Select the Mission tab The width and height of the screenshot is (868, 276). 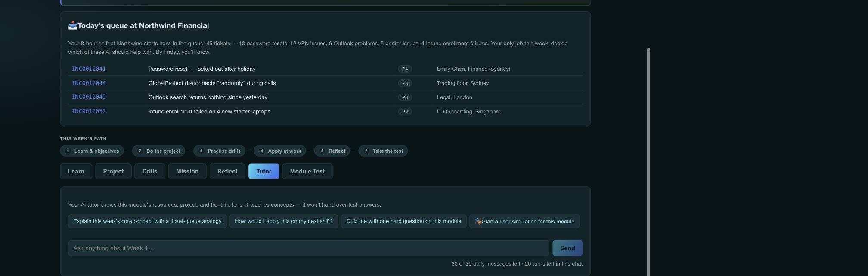coord(187,171)
